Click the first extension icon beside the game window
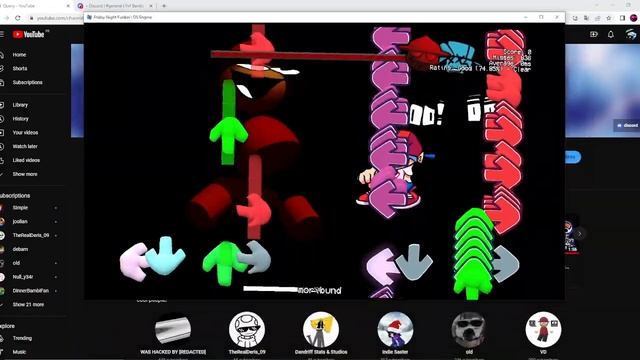Viewport: 640px width, 360px height. click(575, 18)
